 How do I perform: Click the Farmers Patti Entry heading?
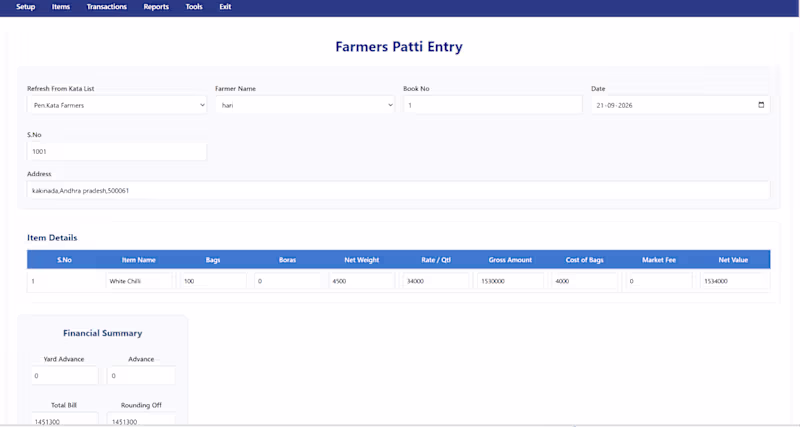[x=399, y=46]
